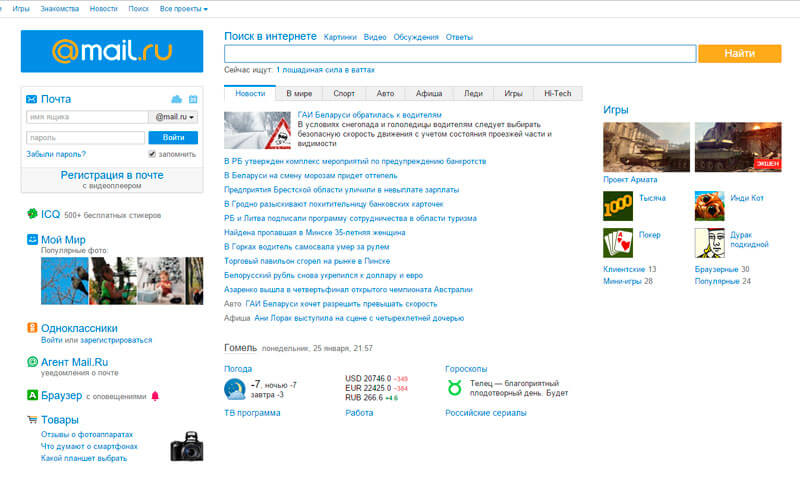Open Регистрация в почте link
This screenshot has height=490, width=800.
(112, 175)
